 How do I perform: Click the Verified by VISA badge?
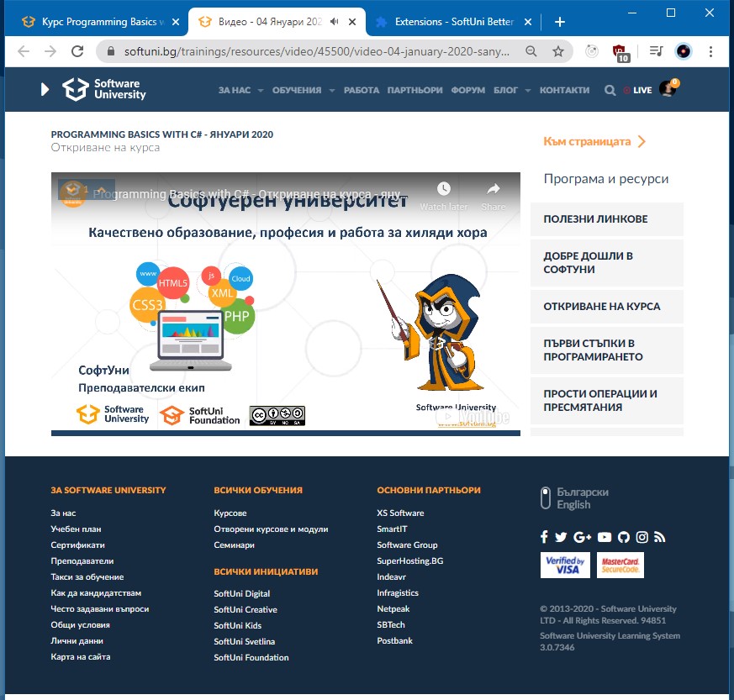[565, 565]
